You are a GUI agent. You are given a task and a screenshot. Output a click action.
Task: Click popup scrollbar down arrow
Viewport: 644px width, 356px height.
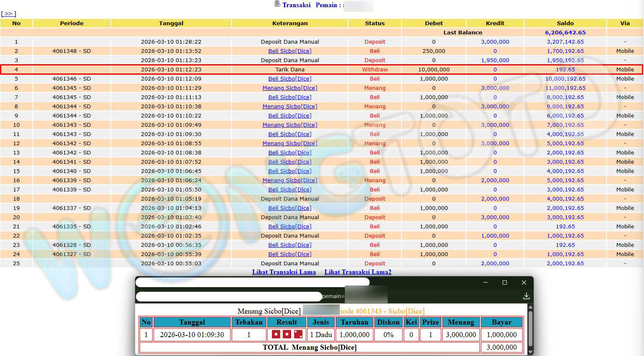pyautogui.click(x=530, y=352)
